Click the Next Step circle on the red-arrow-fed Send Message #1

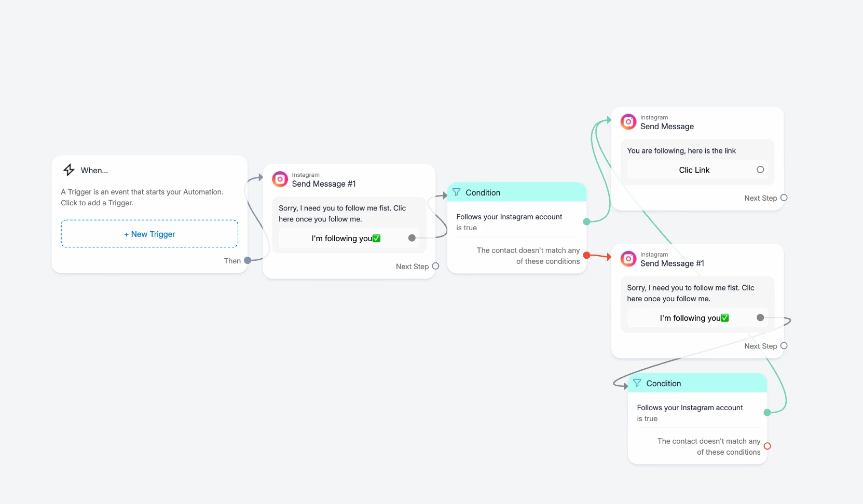784,346
